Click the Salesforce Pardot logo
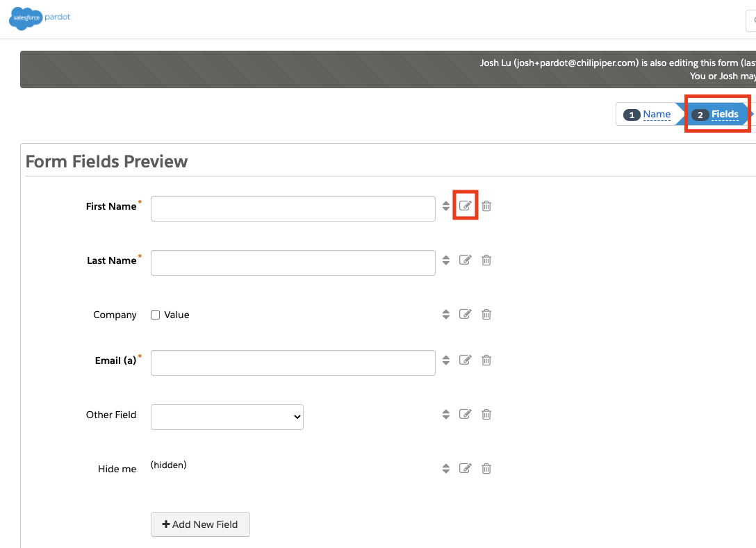This screenshot has width=756, height=548. click(40, 18)
